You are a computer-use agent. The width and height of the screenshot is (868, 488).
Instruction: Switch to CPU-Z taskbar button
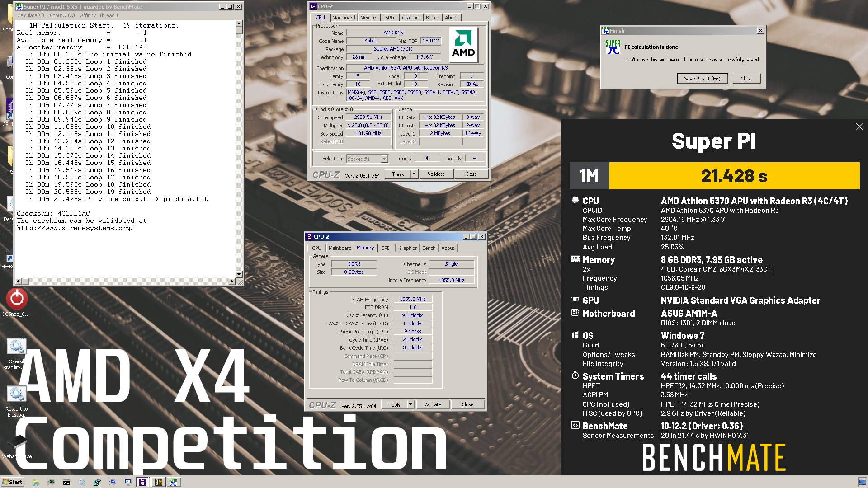pos(142,482)
